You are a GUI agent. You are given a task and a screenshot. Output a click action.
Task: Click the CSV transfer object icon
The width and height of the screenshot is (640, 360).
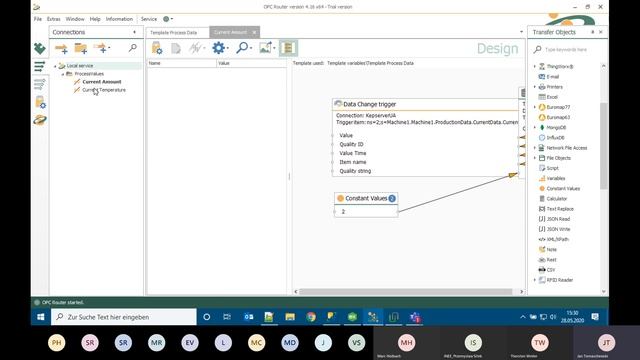542,270
